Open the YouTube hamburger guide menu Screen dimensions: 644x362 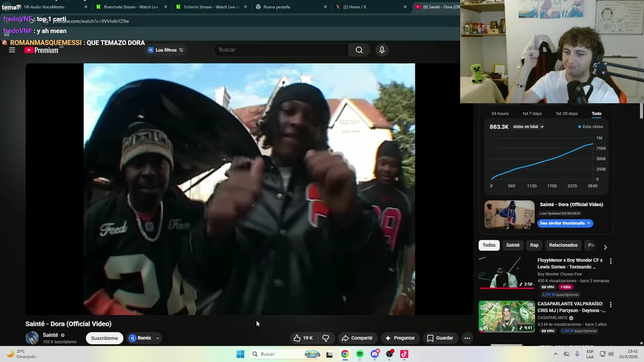[12, 50]
